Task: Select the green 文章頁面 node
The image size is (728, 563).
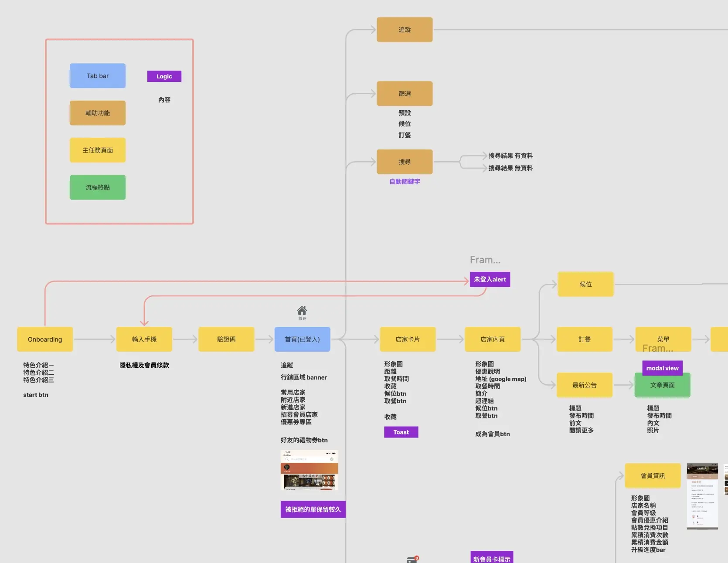Action: coord(663,385)
